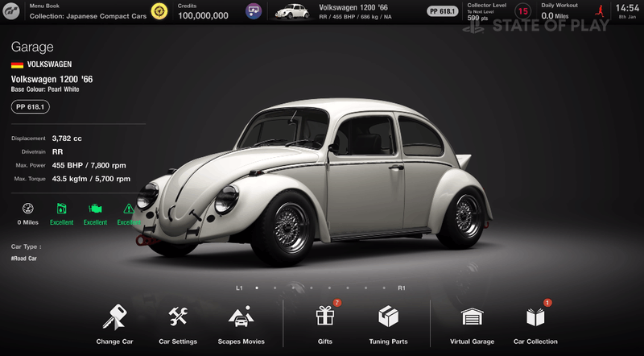Image resolution: width=644 pixels, height=356 pixels.
Task: Click the Car Settings label
Action: 178,342
